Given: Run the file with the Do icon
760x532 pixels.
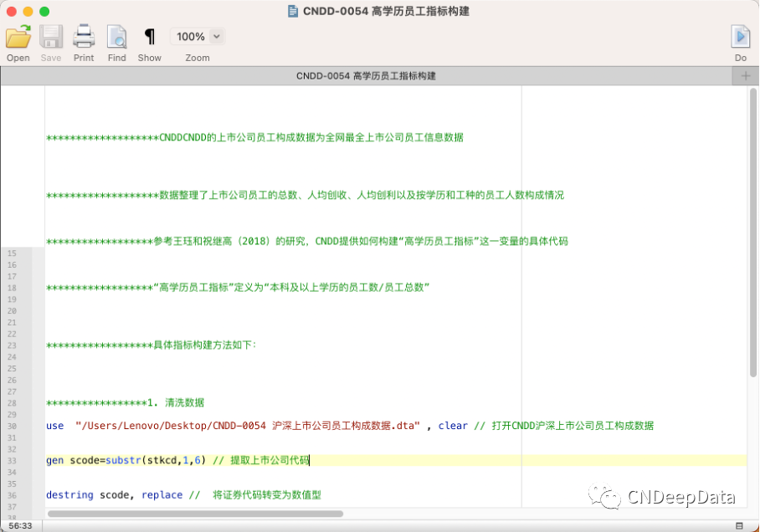Looking at the screenshot, I should [x=741, y=36].
